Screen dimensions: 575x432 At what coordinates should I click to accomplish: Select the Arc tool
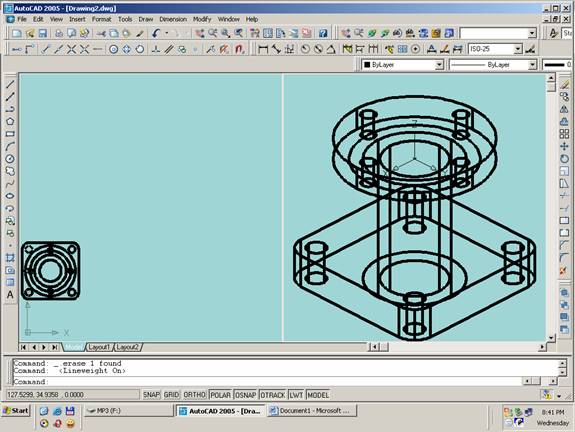point(10,146)
